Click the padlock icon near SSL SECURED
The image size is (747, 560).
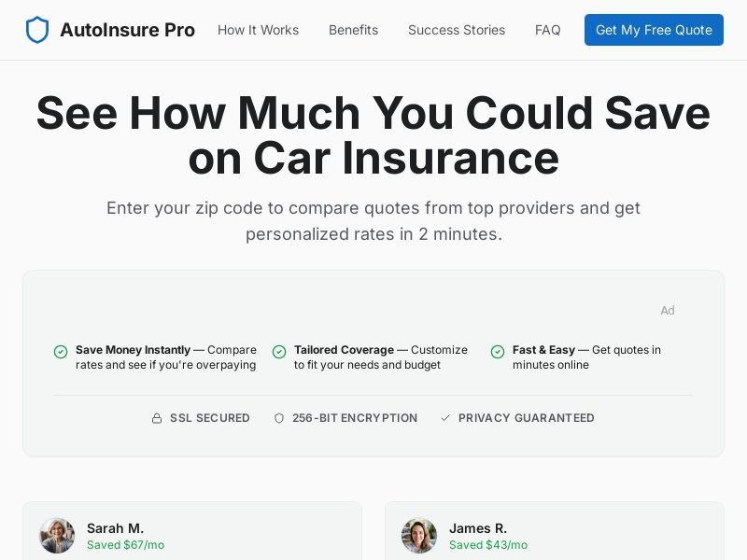(x=157, y=418)
